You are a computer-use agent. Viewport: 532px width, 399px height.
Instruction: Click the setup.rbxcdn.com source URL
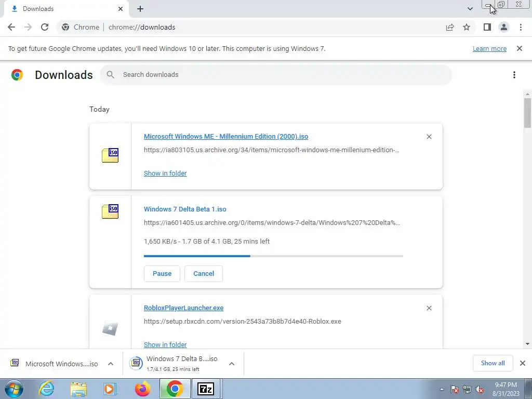click(242, 322)
